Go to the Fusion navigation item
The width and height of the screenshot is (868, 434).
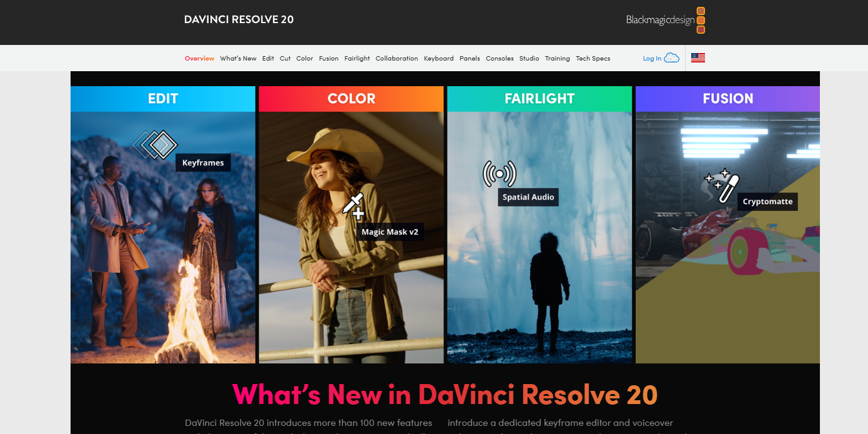328,59
